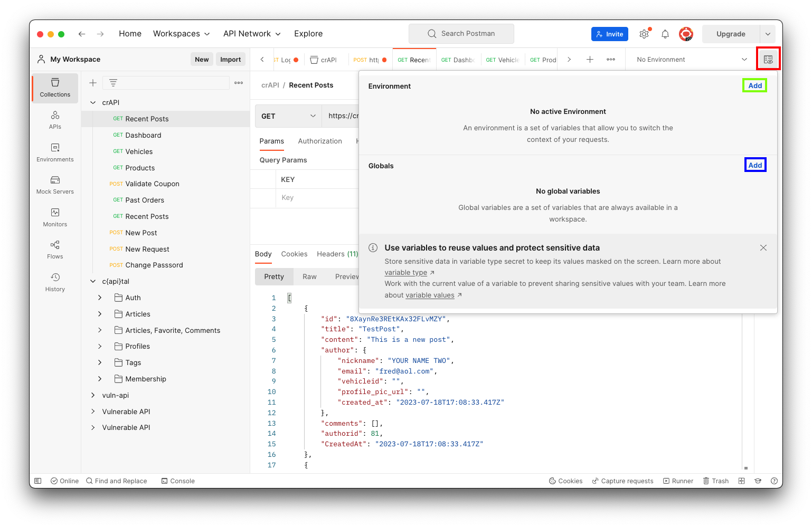This screenshot has width=812, height=527.
Task: Click Add next to Globals
Action: 755,166
